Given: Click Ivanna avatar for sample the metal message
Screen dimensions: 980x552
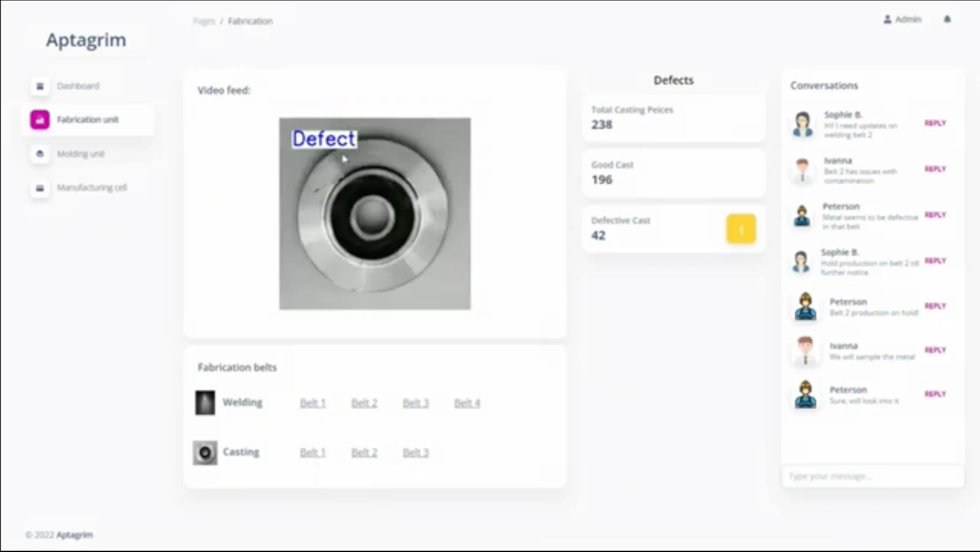Looking at the screenshot, I should tap(805, 351).
